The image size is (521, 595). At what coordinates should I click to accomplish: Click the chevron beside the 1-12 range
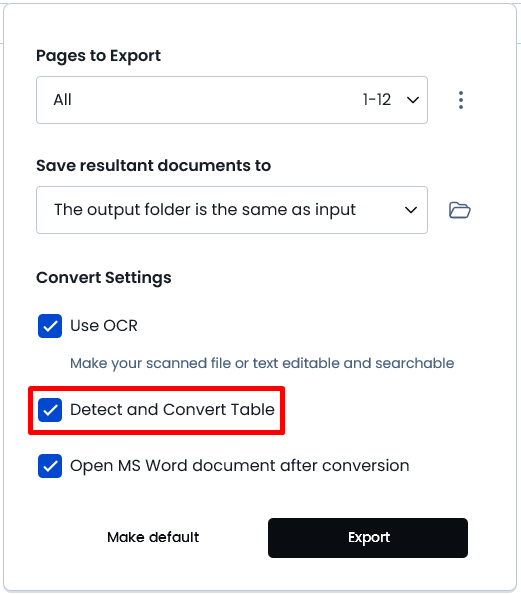[412, 100]
